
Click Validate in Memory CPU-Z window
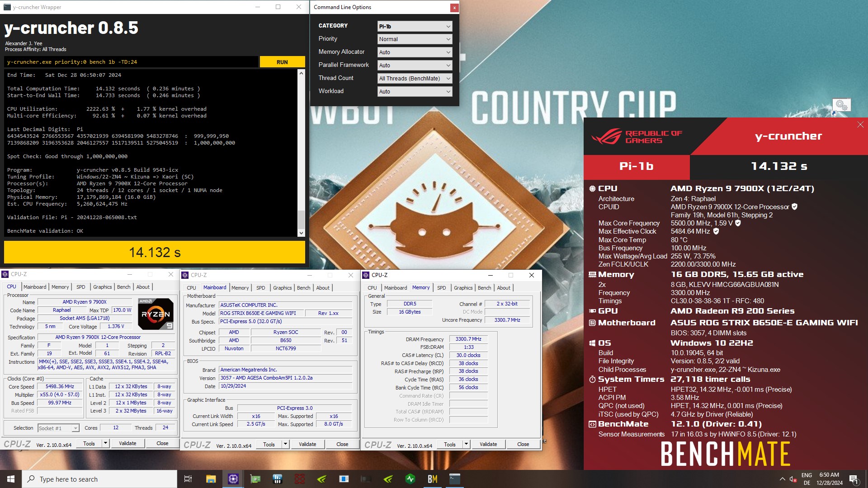[x=488, y=444]
